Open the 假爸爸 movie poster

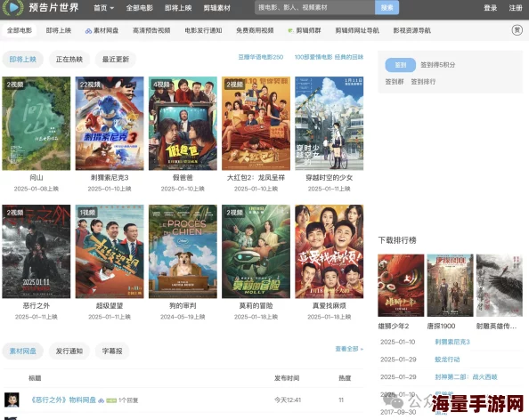(x=183, y=124)
